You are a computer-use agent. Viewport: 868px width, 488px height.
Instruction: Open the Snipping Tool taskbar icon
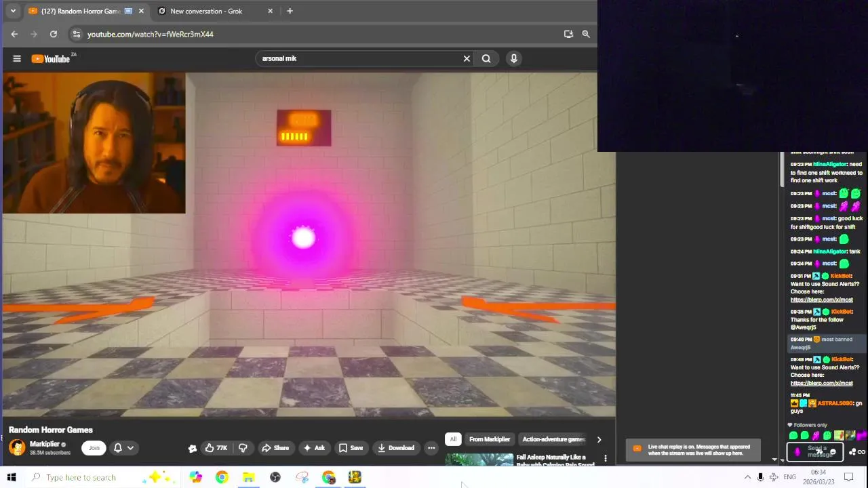[x=302, y=477]
